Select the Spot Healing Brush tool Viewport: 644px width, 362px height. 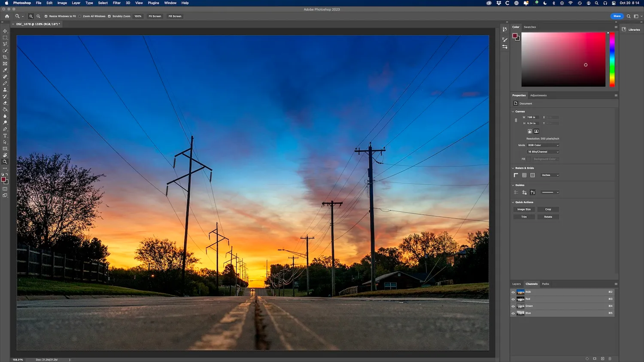[x=5, y=77]
